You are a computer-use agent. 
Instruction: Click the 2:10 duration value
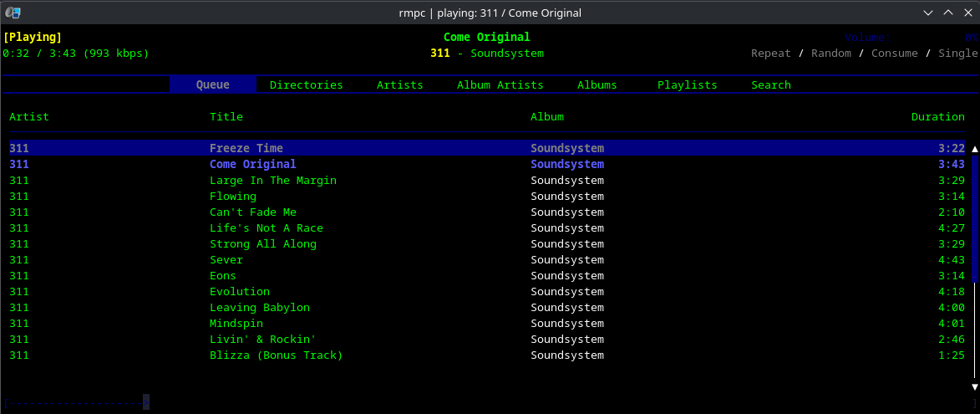point(952,212)
